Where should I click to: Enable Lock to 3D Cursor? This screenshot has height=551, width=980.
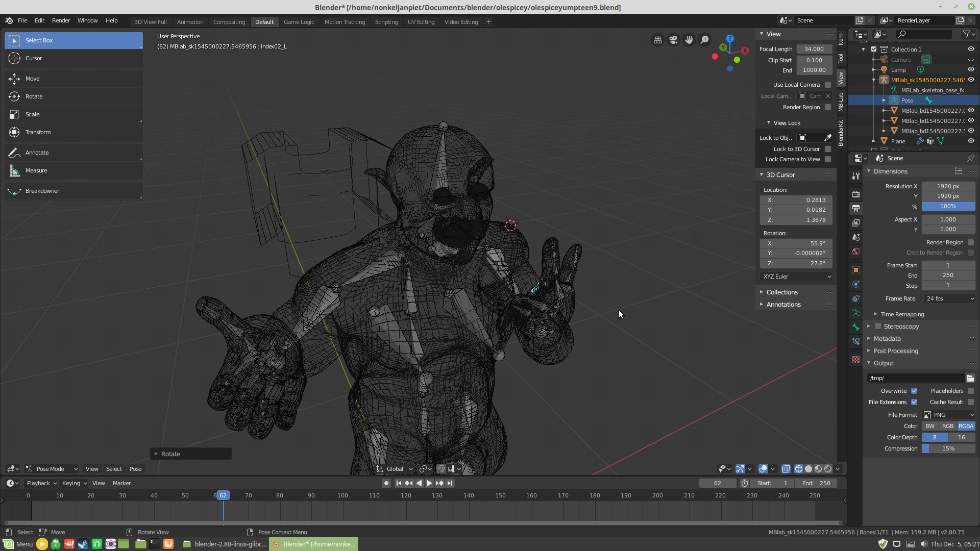(828, 149)
